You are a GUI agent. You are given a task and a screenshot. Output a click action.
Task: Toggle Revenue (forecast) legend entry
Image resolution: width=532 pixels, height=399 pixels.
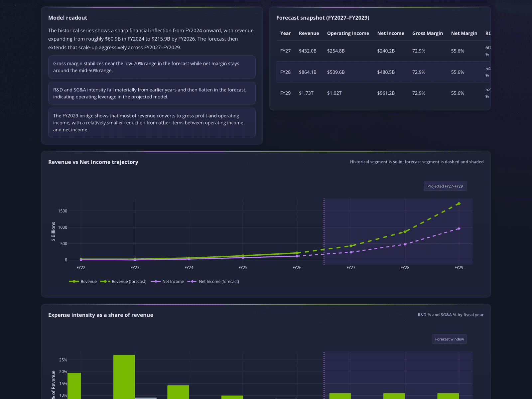pyautogui.click(x=123, y=282)
